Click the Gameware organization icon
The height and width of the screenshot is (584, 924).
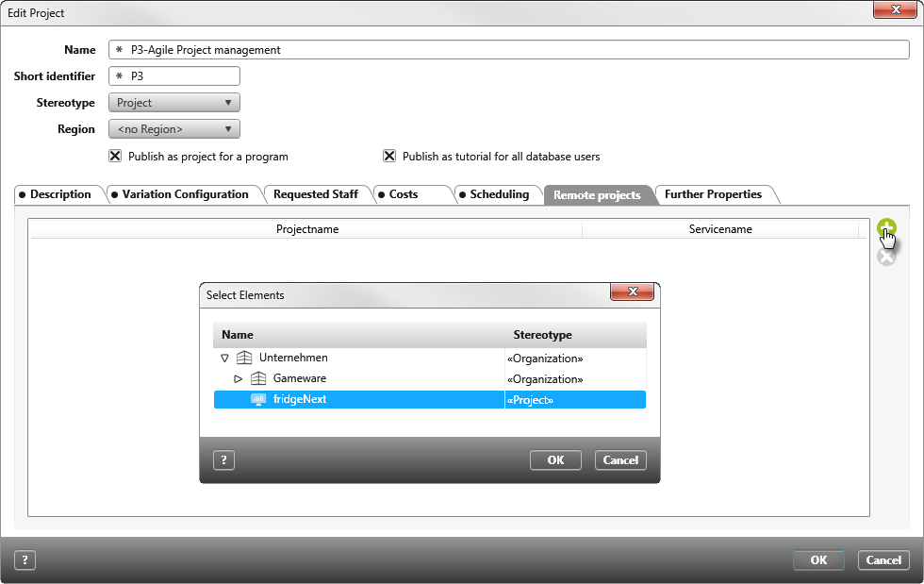258,378
